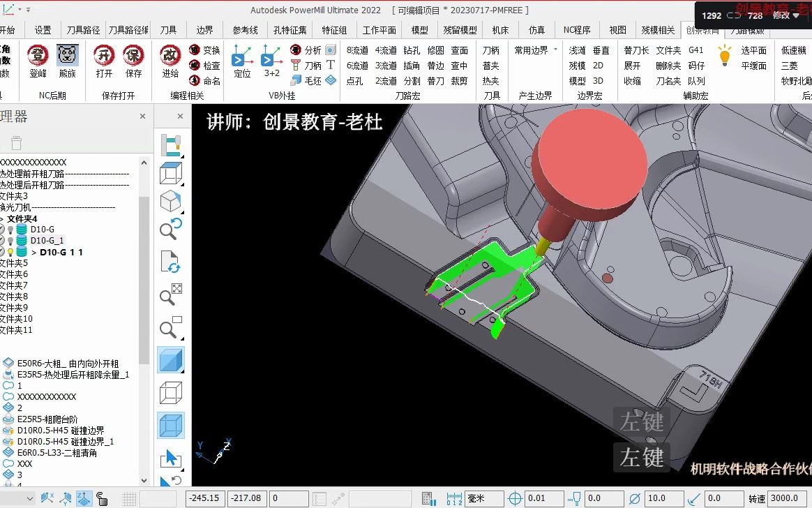Screen dimensions: 812x508
Task: Toggle lightbulb visibility of D10-G toolpath
Action: pos(10,230)
